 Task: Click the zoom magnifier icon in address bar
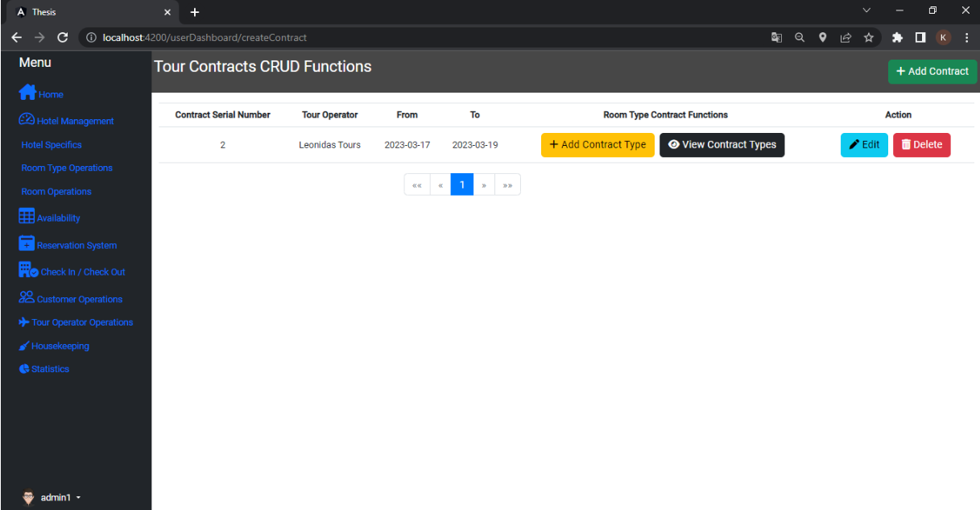coord(800,37)
